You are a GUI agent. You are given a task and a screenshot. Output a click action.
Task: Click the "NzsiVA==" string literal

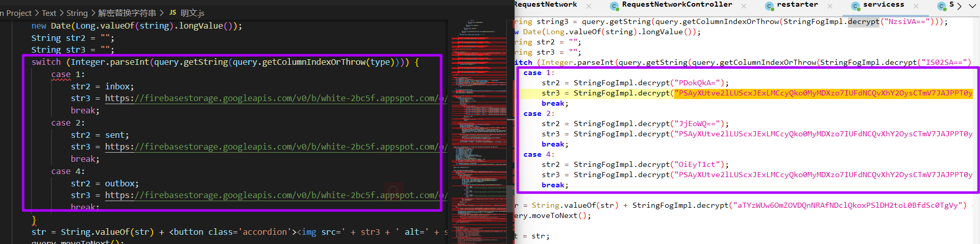[907, 22]
